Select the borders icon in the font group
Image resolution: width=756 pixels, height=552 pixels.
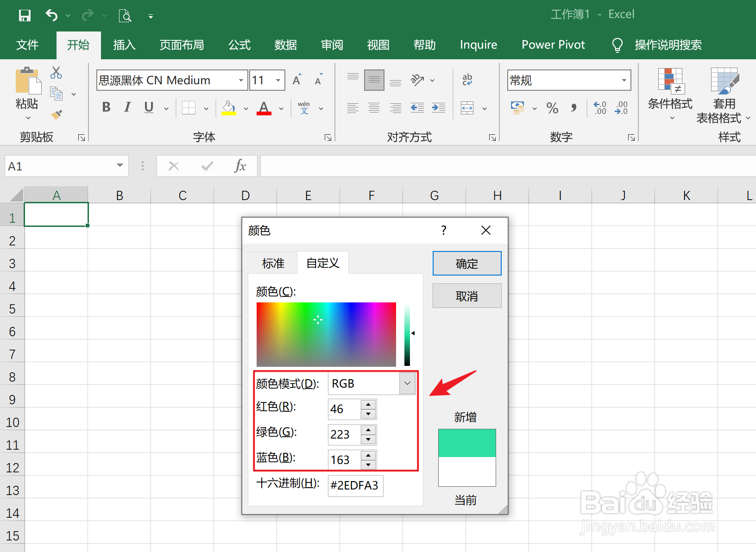(189, 108)
